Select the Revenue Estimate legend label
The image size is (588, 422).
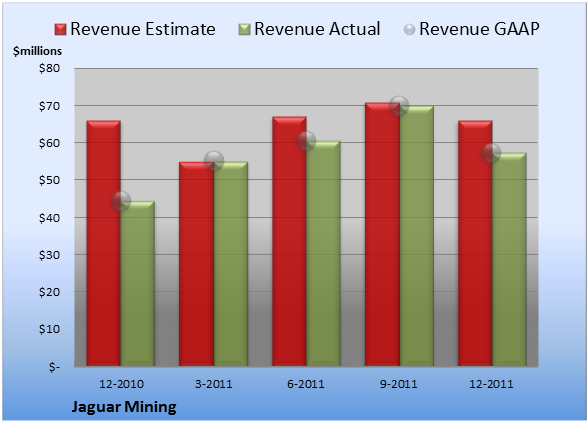click(x=143, y=29)
